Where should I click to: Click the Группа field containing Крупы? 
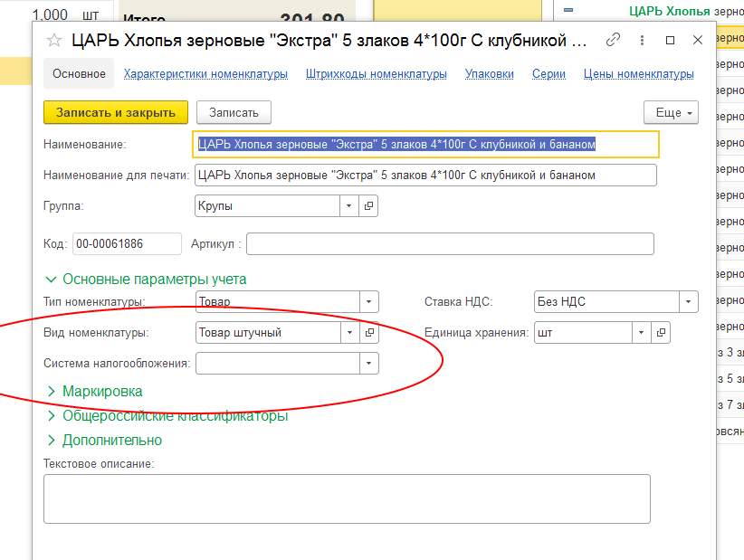coord(268,206)
